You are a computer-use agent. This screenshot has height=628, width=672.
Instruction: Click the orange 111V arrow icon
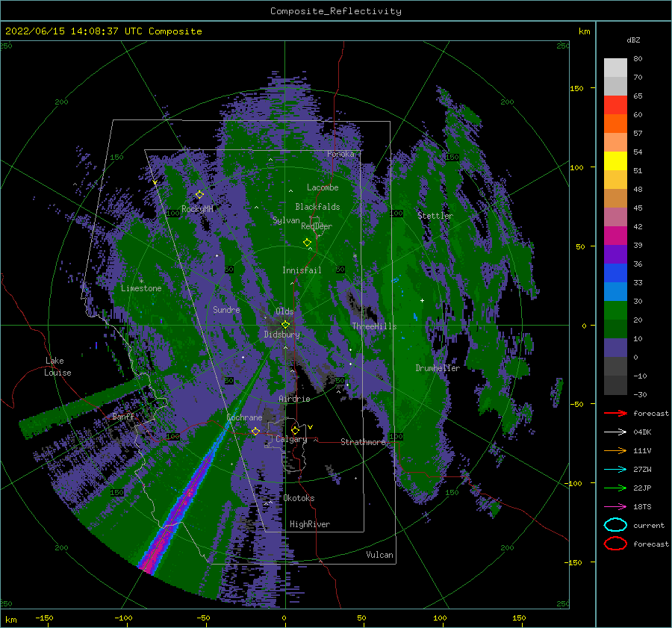coord(615,450)
